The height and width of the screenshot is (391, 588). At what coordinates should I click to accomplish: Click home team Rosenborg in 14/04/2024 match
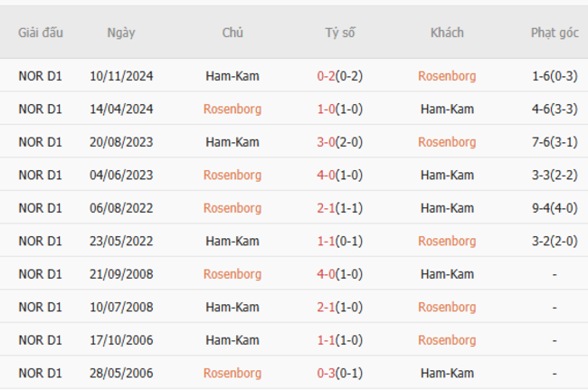tap(232, 110)
